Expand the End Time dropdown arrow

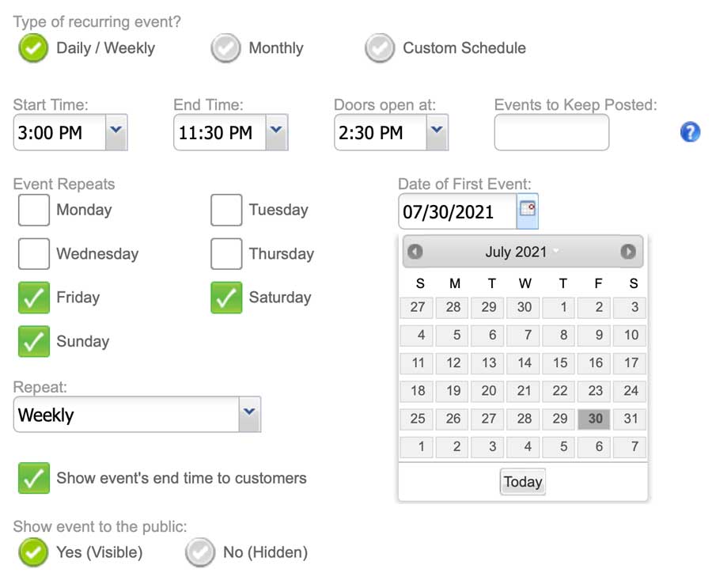pos(277,132)
